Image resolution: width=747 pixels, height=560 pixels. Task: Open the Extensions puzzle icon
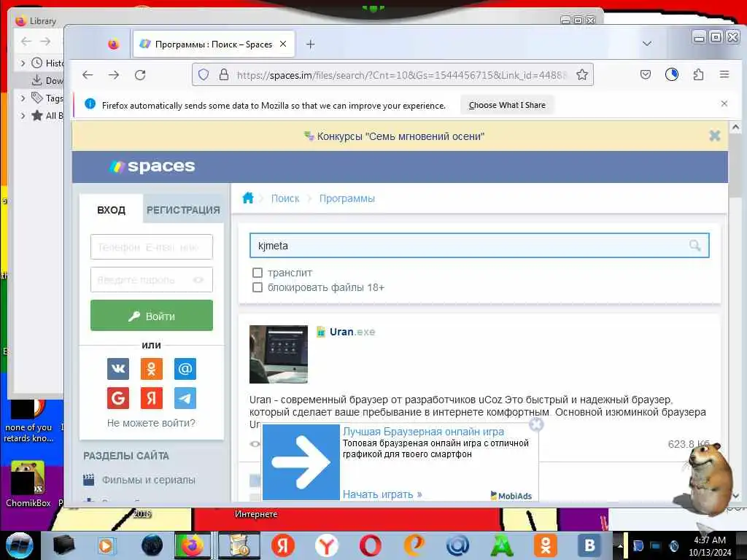pyautogui.click(x=698, y=74)
